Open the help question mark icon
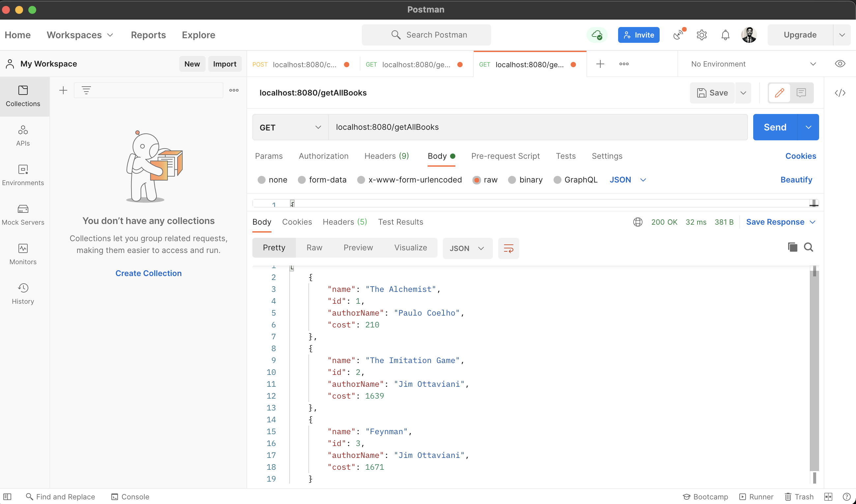The height and width of the screenshot is (504, 856). pos(846,497)
